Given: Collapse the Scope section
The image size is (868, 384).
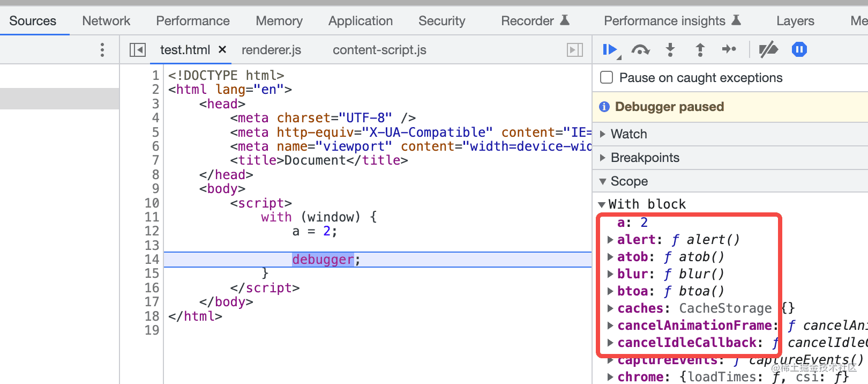Looking at the screenshot, I should [629, 181].
